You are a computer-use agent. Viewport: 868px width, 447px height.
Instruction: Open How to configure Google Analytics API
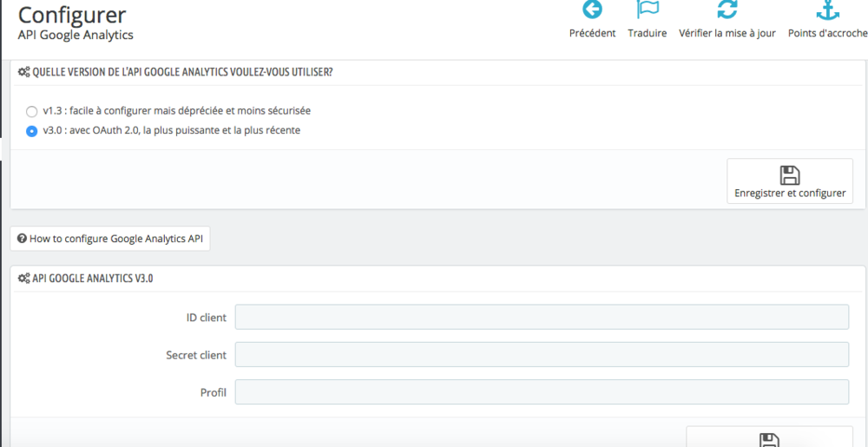coord(110,239)
